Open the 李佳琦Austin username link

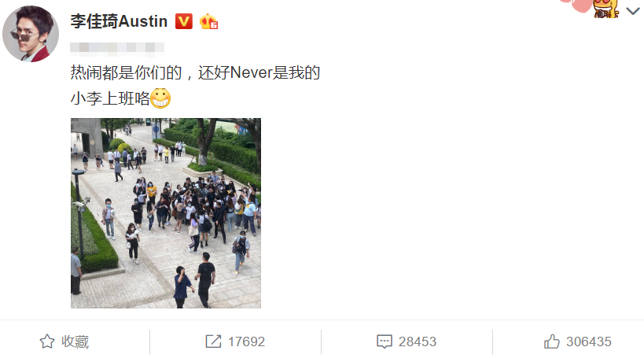[x=119, y=21]
